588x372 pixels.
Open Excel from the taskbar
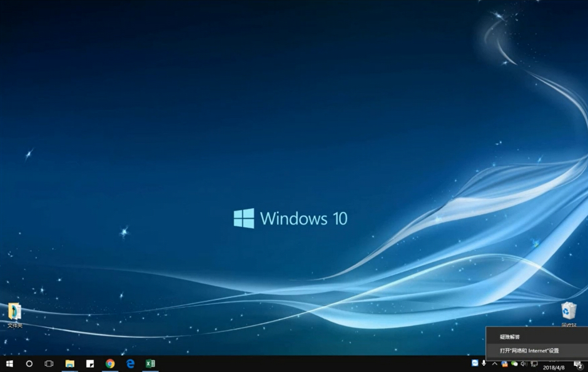pyautogui.click(x=150, y=364)
